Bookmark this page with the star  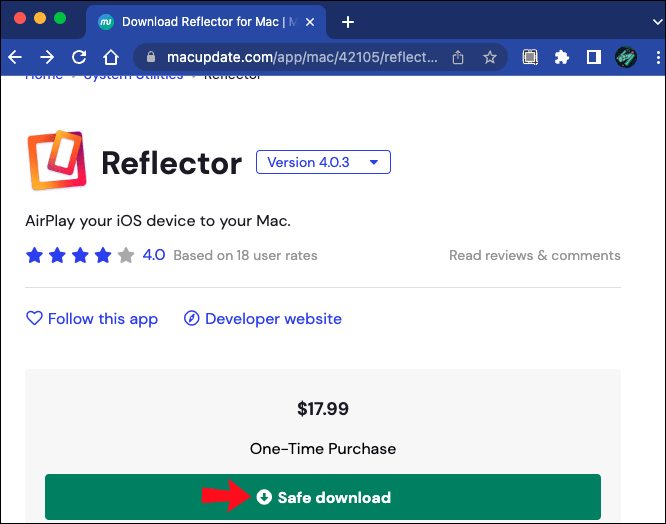490,57
